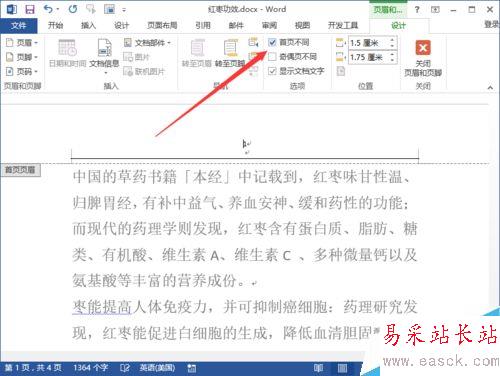Insert 图片 (Picture) into header

(x=136, y=57)
